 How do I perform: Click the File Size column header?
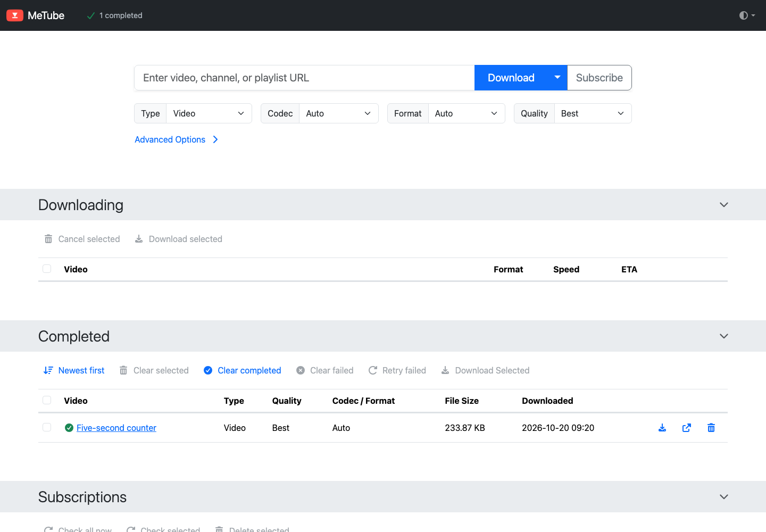coord(462,401)
